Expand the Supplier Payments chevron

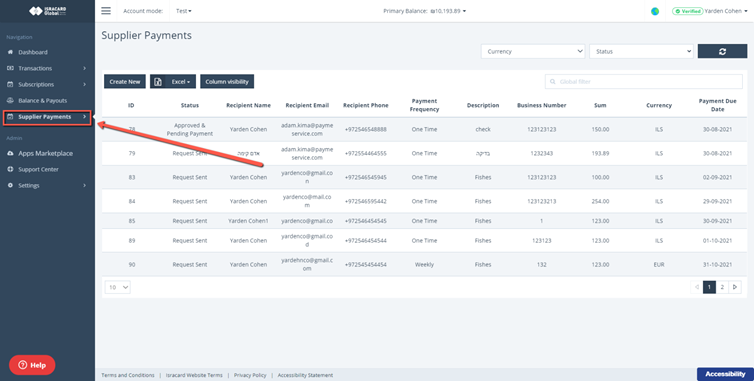coord(85,116)
